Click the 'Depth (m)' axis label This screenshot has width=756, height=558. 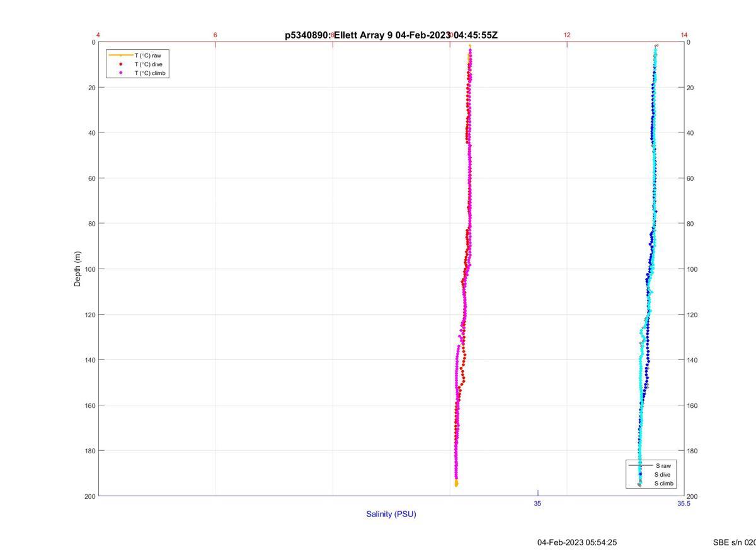pos(77,269)
